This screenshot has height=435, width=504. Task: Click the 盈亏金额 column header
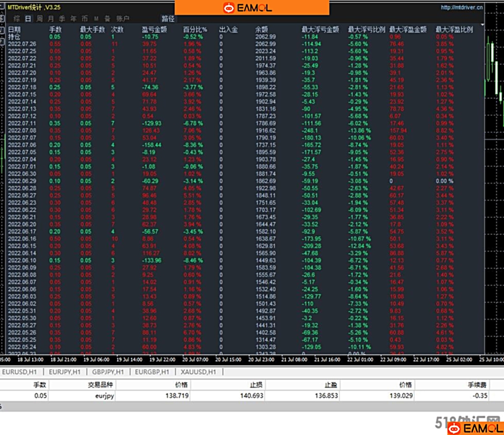tap(154, 29)
